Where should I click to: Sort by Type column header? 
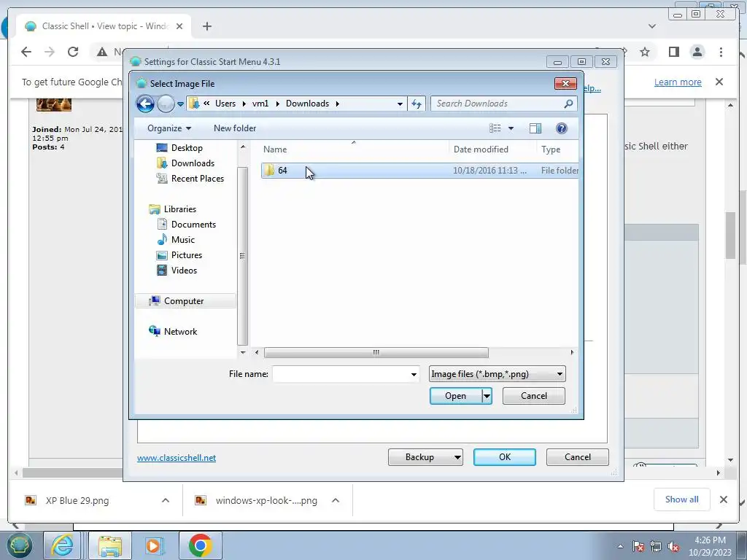coord(557,149)
